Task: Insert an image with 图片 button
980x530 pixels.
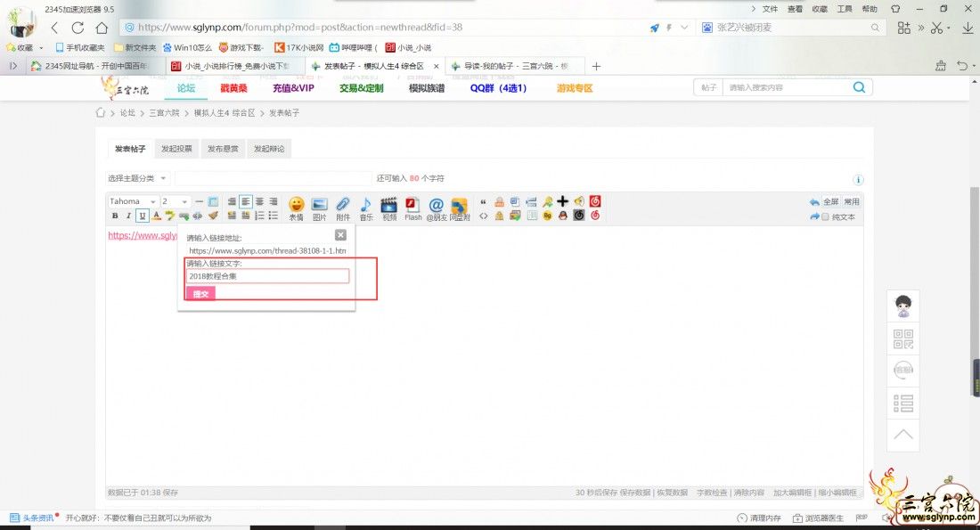Action: [319, 208]
